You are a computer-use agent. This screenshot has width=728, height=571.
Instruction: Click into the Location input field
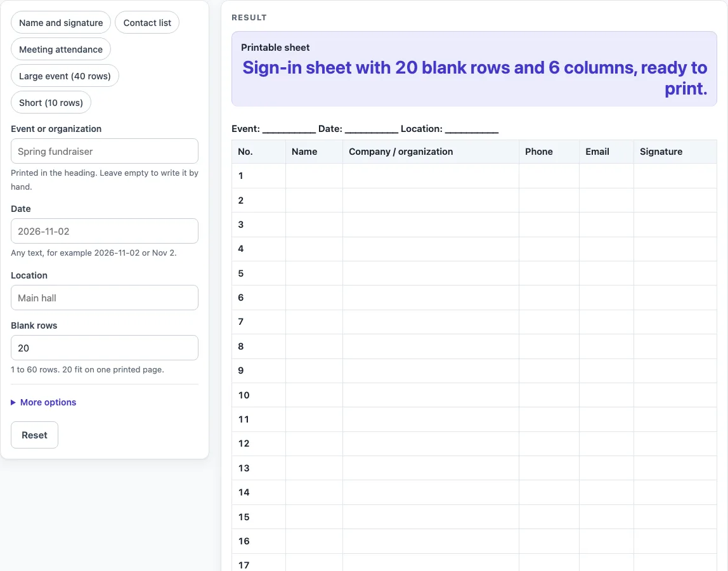[x=105, y=298]
